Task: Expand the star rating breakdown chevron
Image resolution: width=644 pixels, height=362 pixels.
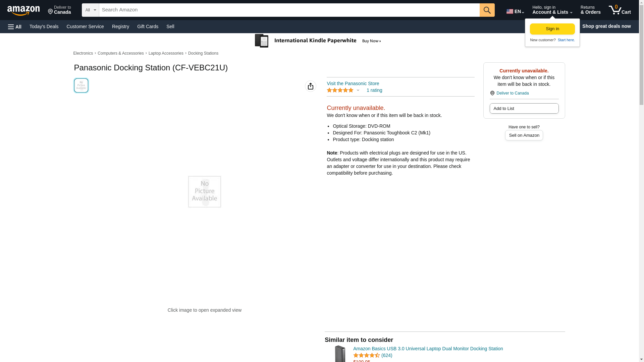Action: coord(358,90)
